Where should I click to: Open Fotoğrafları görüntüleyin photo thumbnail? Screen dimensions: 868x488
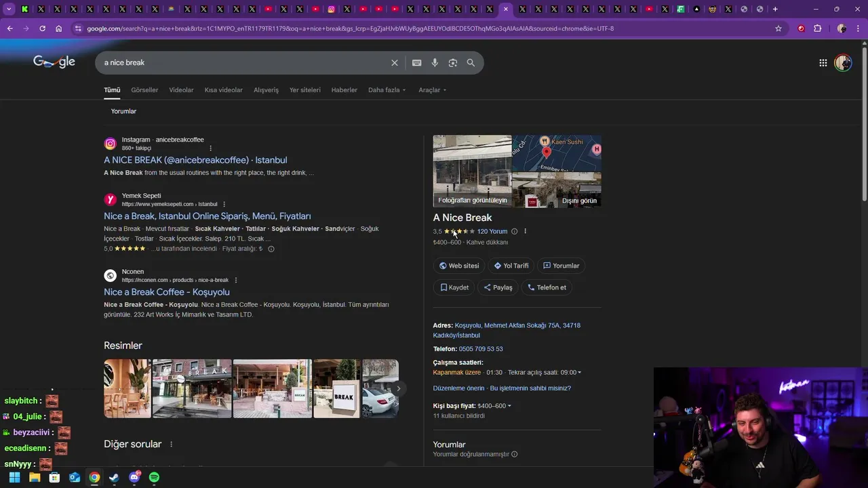coord(473,171)
